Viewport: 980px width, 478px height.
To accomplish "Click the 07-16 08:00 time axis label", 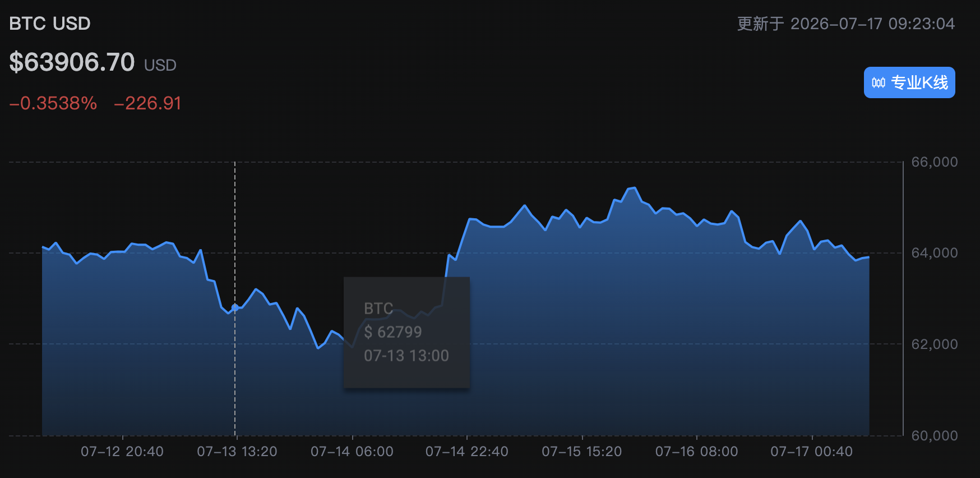I will tap(697, 452).
